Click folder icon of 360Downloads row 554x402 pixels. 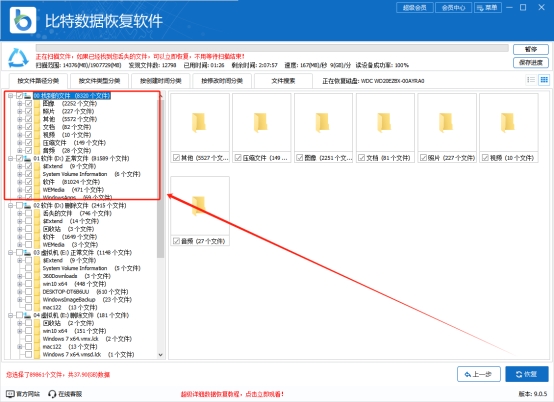37,276
